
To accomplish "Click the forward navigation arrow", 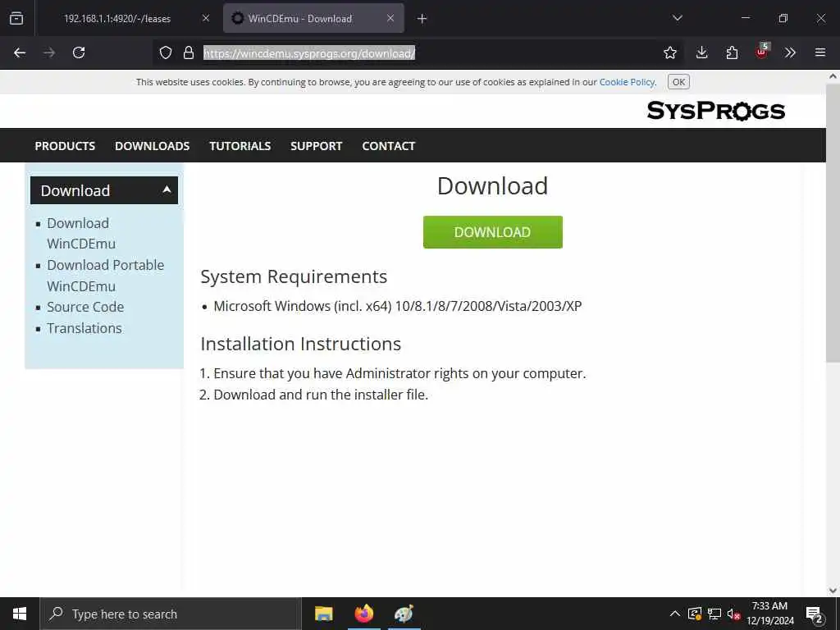I will click(49, 52).
